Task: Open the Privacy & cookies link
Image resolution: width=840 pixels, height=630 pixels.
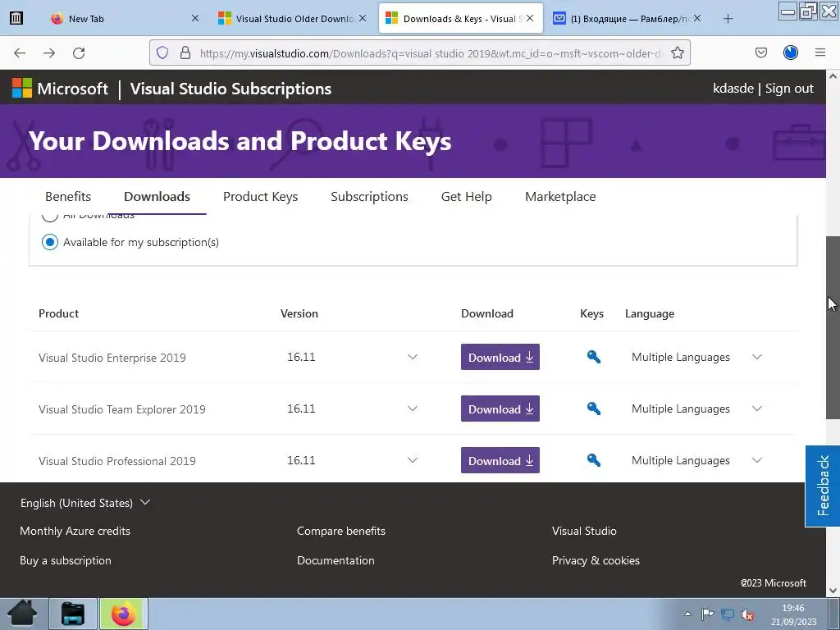Action: point(596,560)
